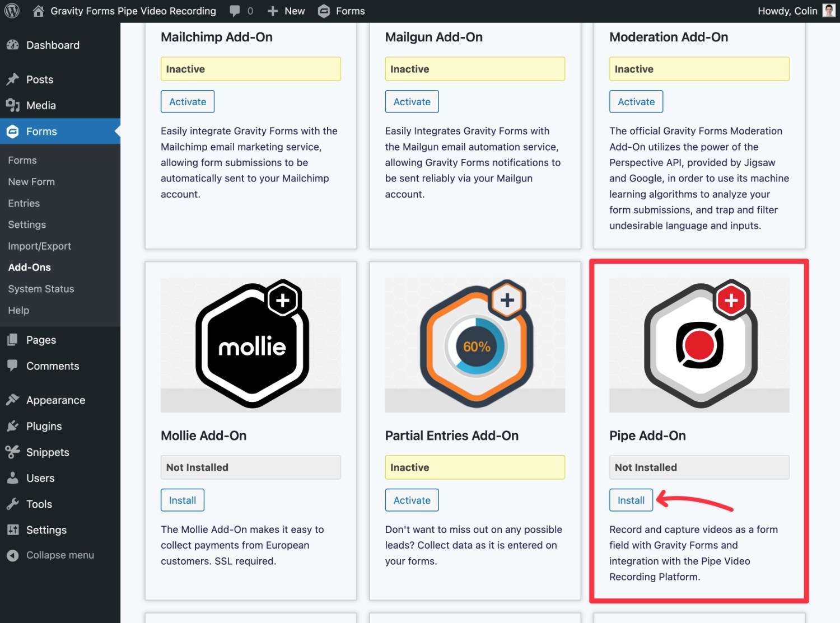
Task: Click the Not Installed status under Pipe Add-On
Action: coord(699,467)
